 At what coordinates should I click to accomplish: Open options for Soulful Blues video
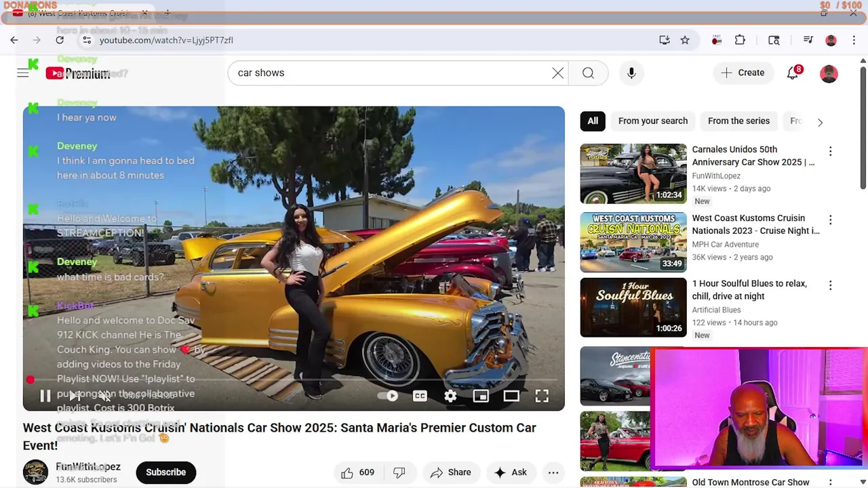click(x=830, y=285)
